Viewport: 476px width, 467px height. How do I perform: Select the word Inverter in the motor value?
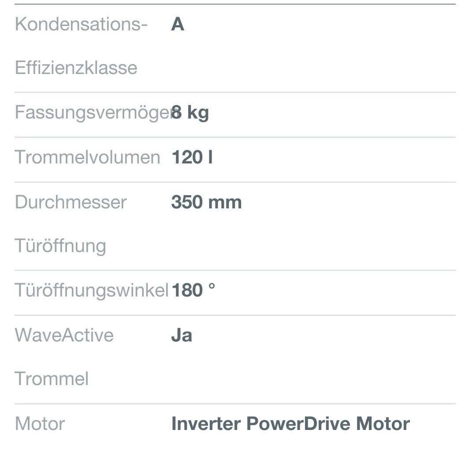pos(206,424)
